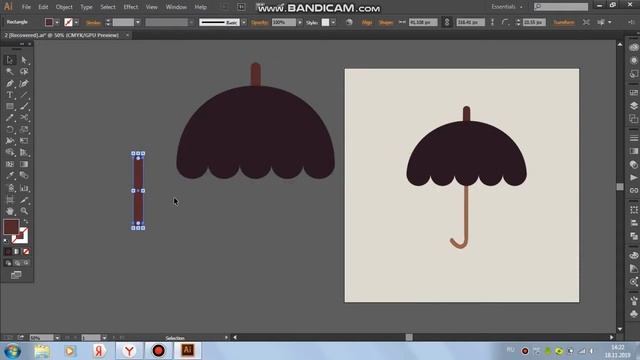
Task: Select the Type tool
Action: (10, 95)
